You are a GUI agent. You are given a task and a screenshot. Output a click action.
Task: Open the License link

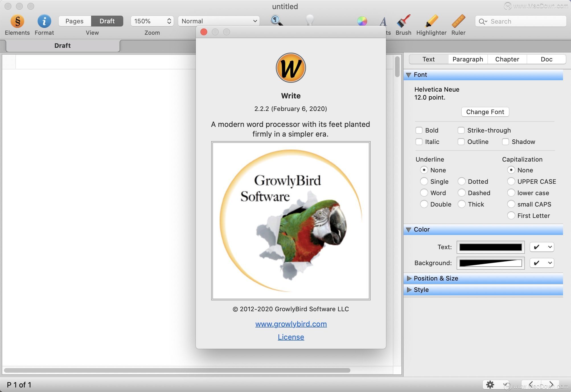click(x=291, y=337)
